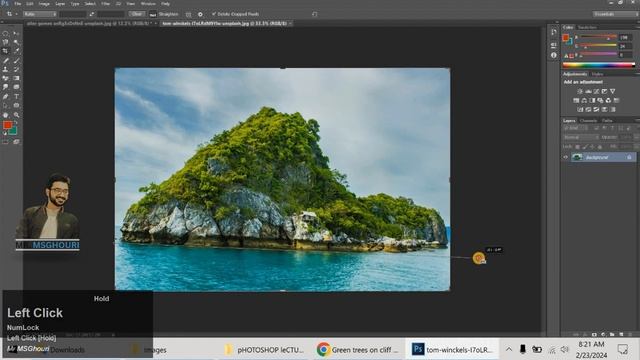640x360 pixels.
Task: Open the Ratio crop preset dropdown
Action: point(40,14)
